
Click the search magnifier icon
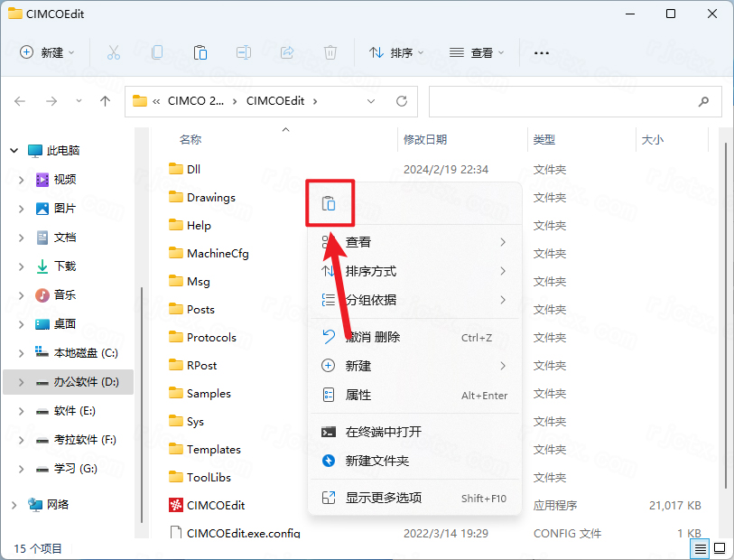(x=703, y=101)
